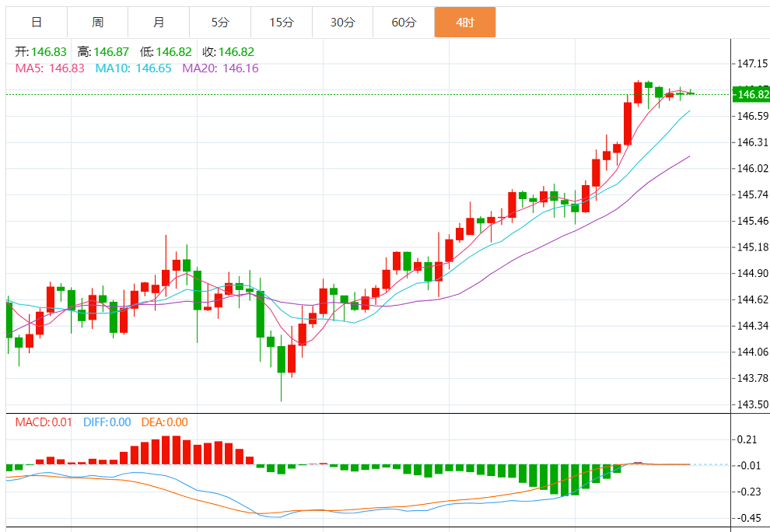The width and height of the screenshot is (770, 532).
Task: Click the 144.06 price axis label
Action: point(752,352)
